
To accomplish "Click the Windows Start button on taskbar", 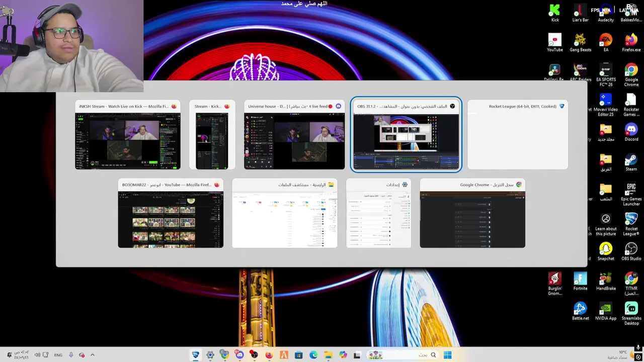I will pos(447,355).
